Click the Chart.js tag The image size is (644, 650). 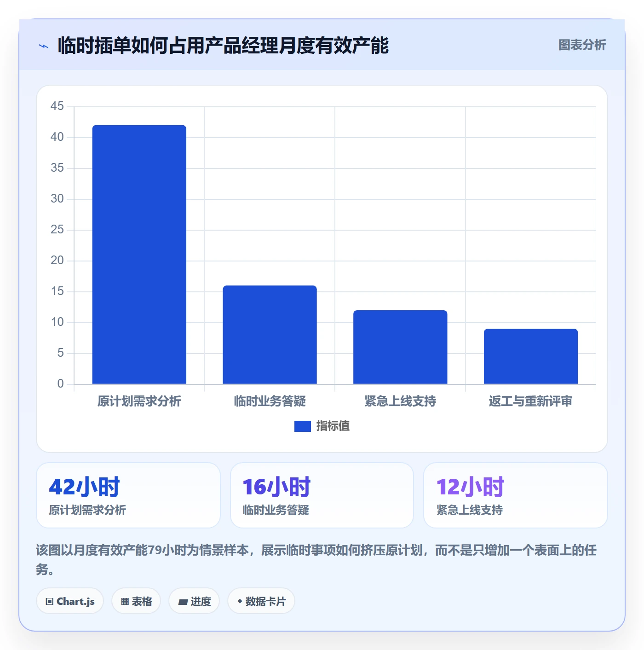70,601
